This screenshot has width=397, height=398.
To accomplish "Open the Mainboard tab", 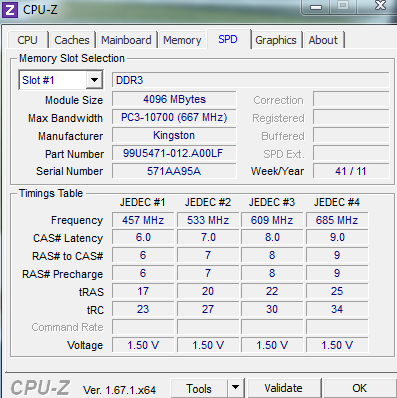I will coord(126,40).
